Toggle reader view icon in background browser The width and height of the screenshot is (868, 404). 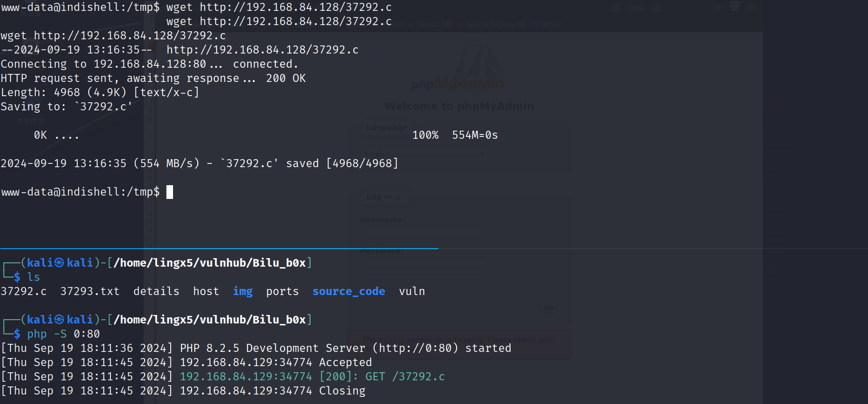click(x=616, y=8)
